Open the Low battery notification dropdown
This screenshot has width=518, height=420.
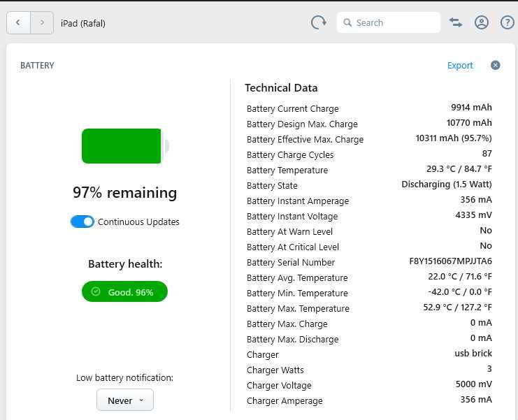coord(125,400)
